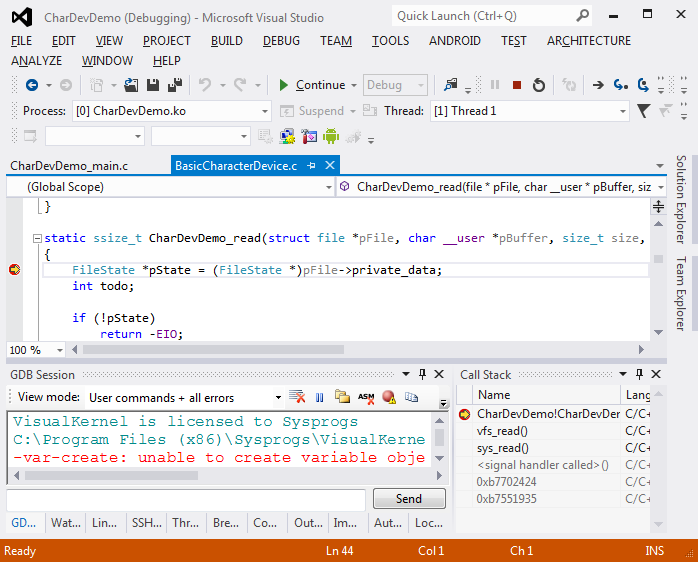The height and width of the screenshot is (562, 698).
Task: Click the Visual Studio logo icon
Action: point(22,17)
